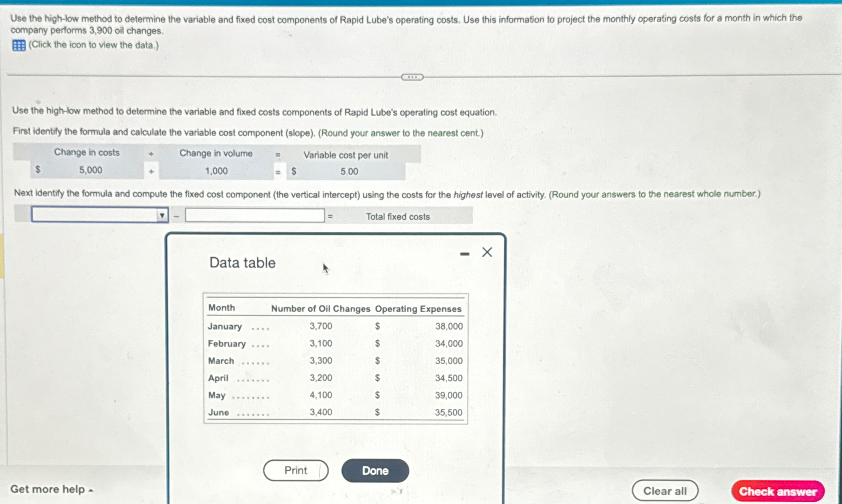Select the June operating expenses amount

[449, 412]
